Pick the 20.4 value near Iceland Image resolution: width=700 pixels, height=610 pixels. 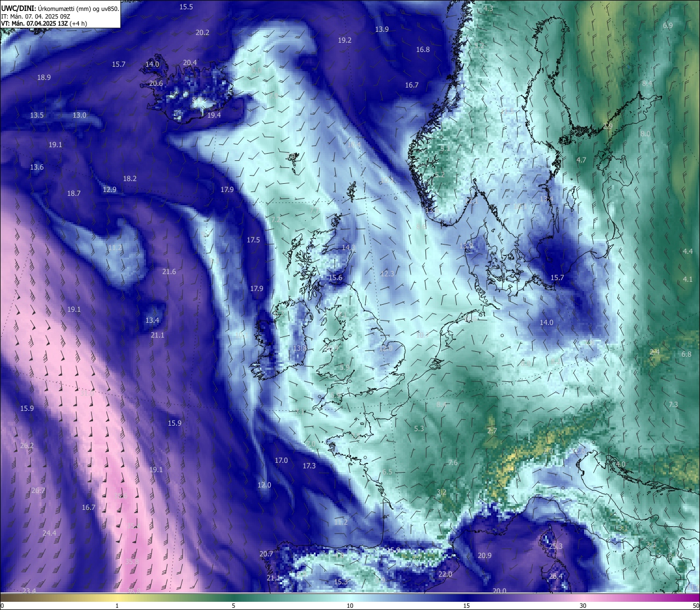[x=190, y=62]
